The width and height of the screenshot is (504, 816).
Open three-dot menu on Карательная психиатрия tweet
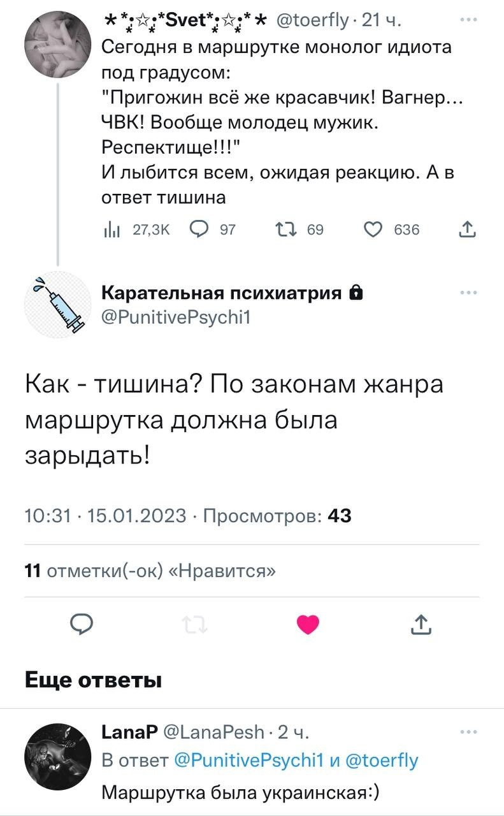click(471, 293)
